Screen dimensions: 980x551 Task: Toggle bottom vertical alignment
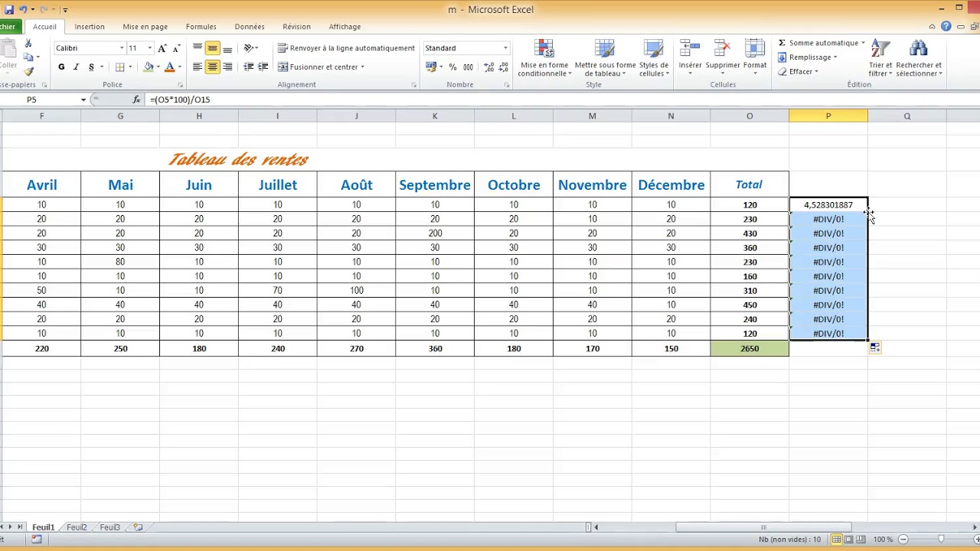227,48
